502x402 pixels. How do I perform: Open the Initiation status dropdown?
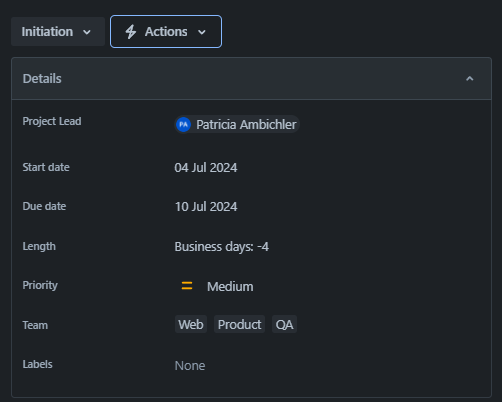(58, 32)
